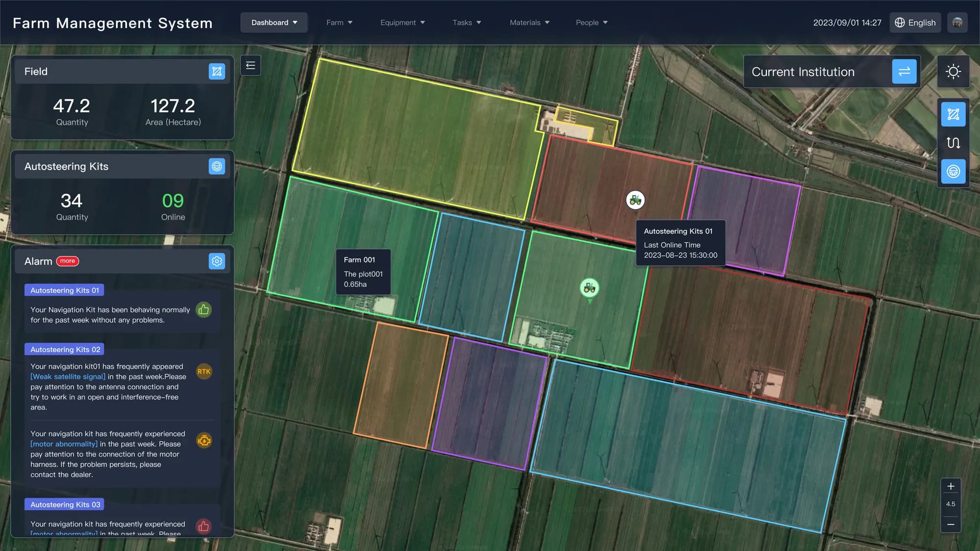Click thumbs-up icon for Autosteering Kits 01
This screenshot has height=551, width=980.
point(204,310)
